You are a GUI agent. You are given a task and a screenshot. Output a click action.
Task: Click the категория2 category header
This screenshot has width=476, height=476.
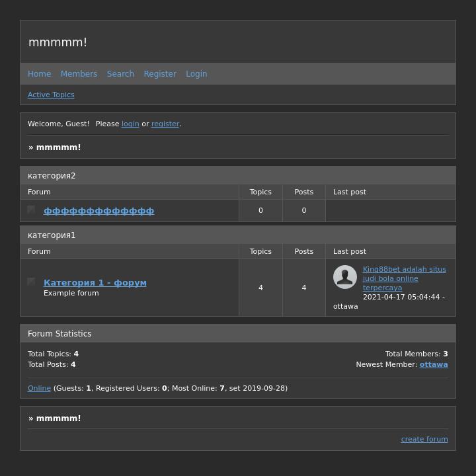point(52,176)
